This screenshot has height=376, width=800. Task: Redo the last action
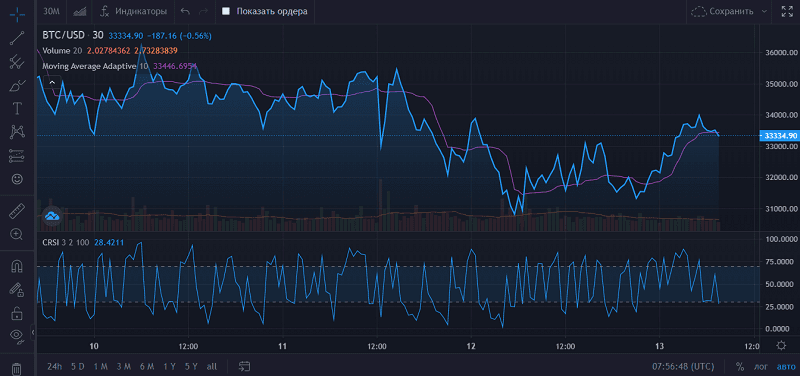point(203,11)
